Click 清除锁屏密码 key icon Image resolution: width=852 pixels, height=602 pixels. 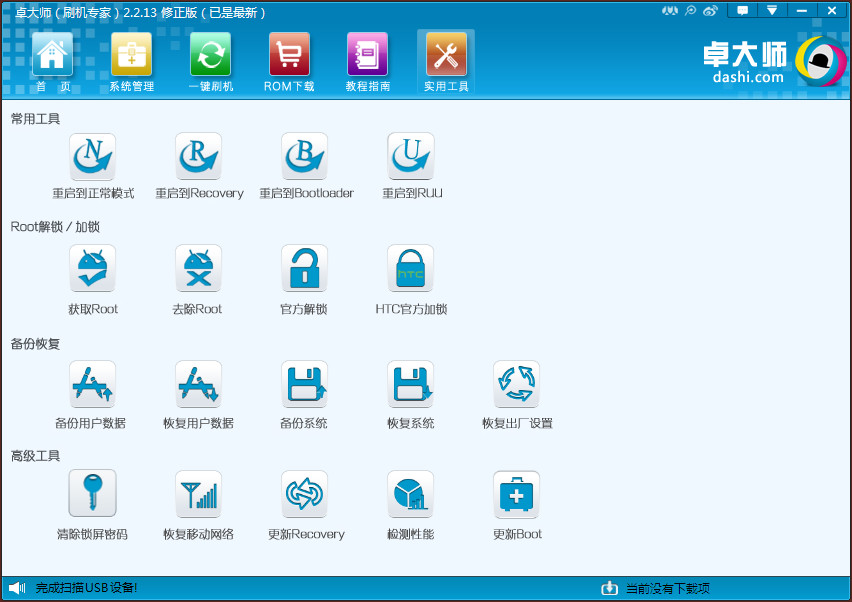point(92,493)
